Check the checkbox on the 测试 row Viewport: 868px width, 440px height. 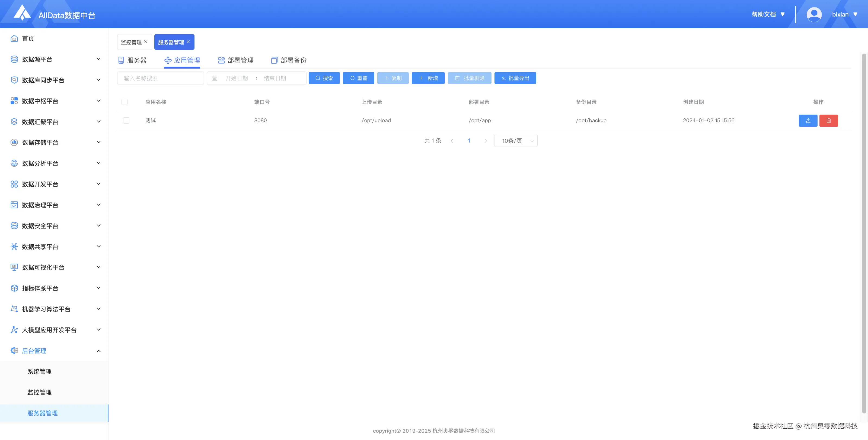click(126, 120)
